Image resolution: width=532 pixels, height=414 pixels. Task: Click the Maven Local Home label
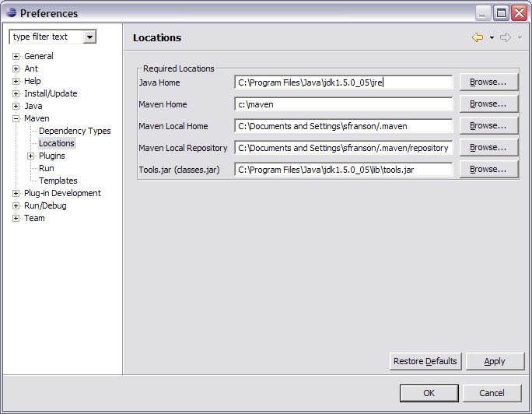[173, 126]
